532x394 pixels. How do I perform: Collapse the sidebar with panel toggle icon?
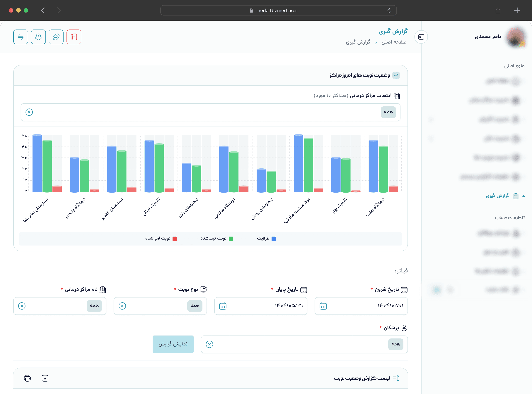[421, 37]
